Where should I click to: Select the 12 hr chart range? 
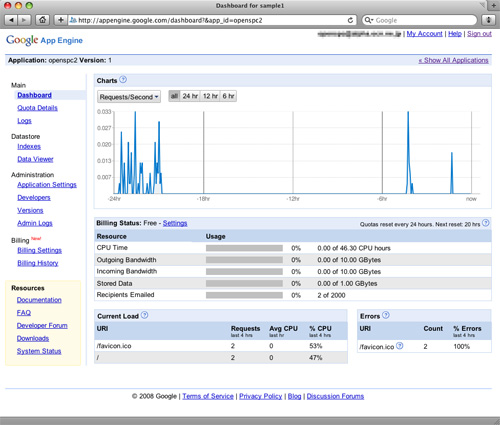(210, 96)
